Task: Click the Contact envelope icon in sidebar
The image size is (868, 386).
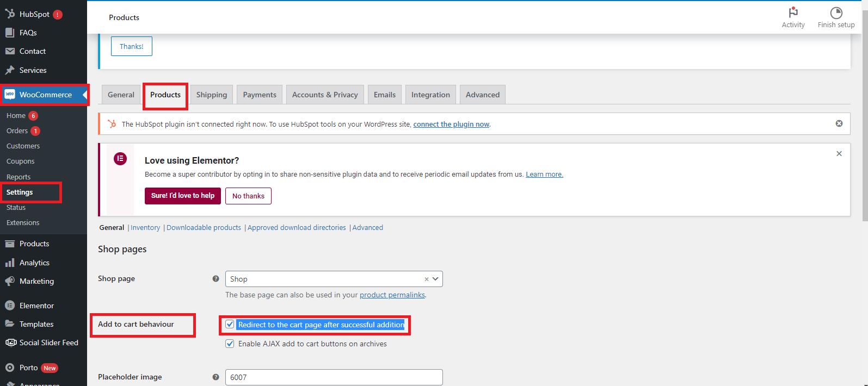Action: point(10,51)
